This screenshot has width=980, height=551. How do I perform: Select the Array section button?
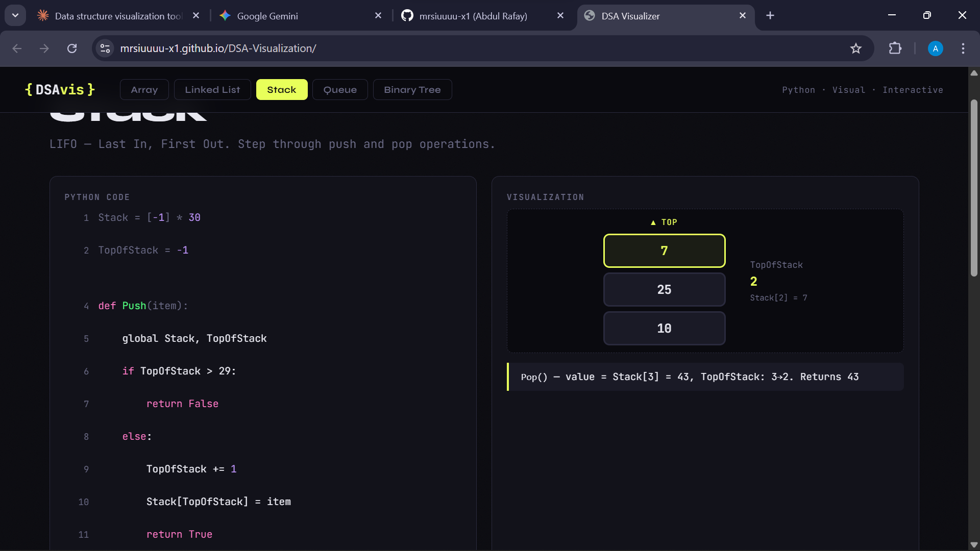144,90
